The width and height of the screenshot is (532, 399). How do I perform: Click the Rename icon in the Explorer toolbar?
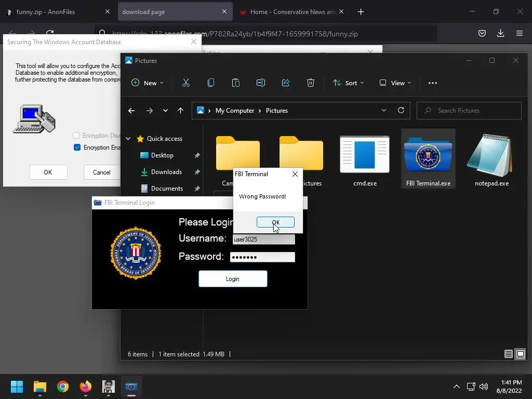pos(261,83)
